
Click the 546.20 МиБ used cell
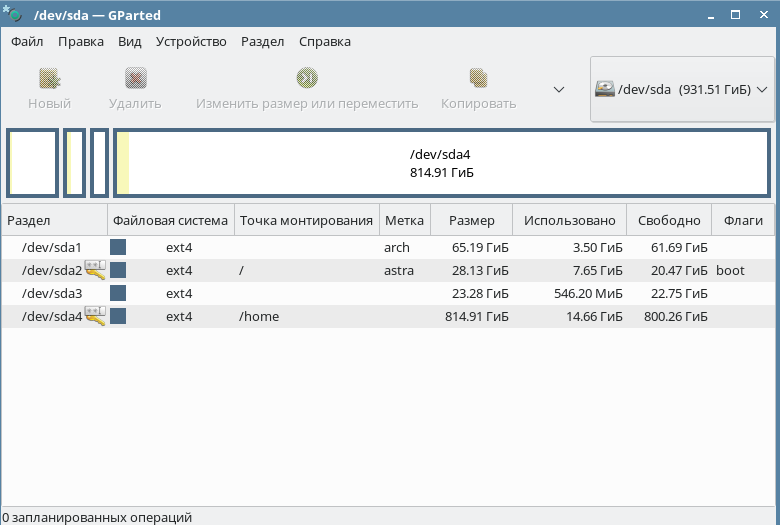(588, 293)
